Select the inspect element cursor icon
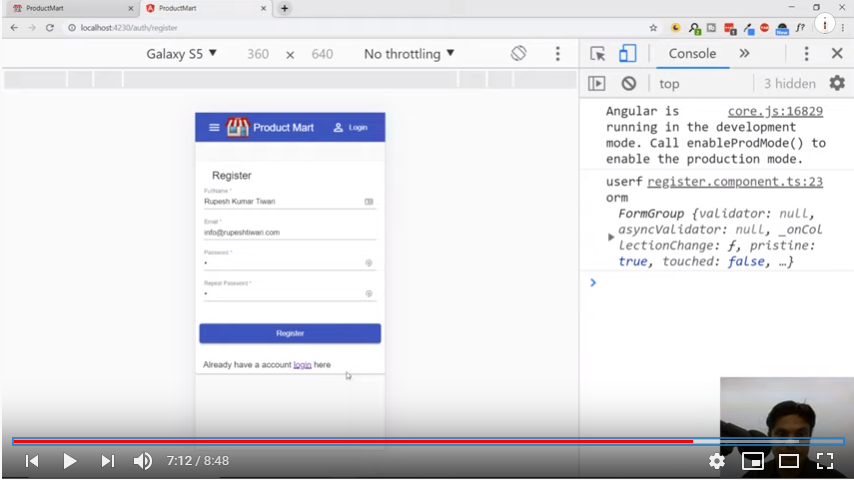854x480 pixels. (598, 54)
